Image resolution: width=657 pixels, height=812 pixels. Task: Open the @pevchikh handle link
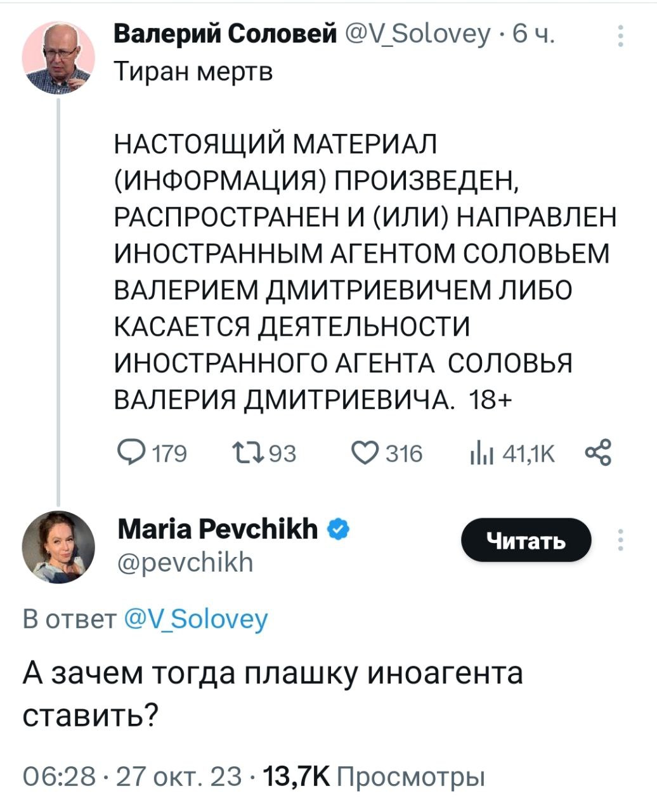pyautogui.click(x=185, y=562)
